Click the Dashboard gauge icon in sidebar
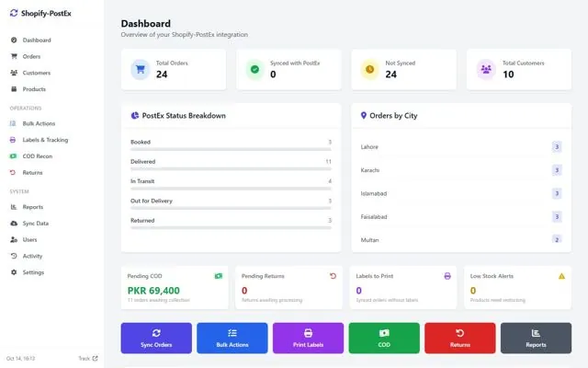This screenshot has height=368, width=588. [x=14, y=40]
